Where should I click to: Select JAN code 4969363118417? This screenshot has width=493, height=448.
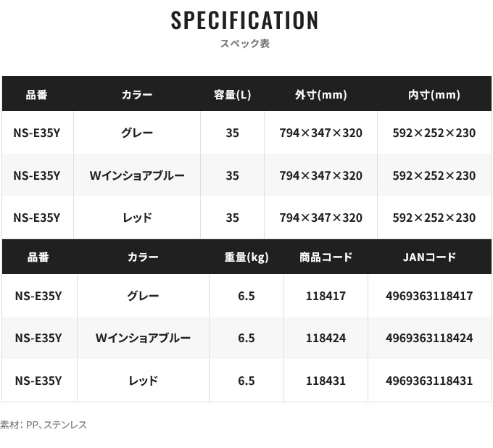point(429,296)
